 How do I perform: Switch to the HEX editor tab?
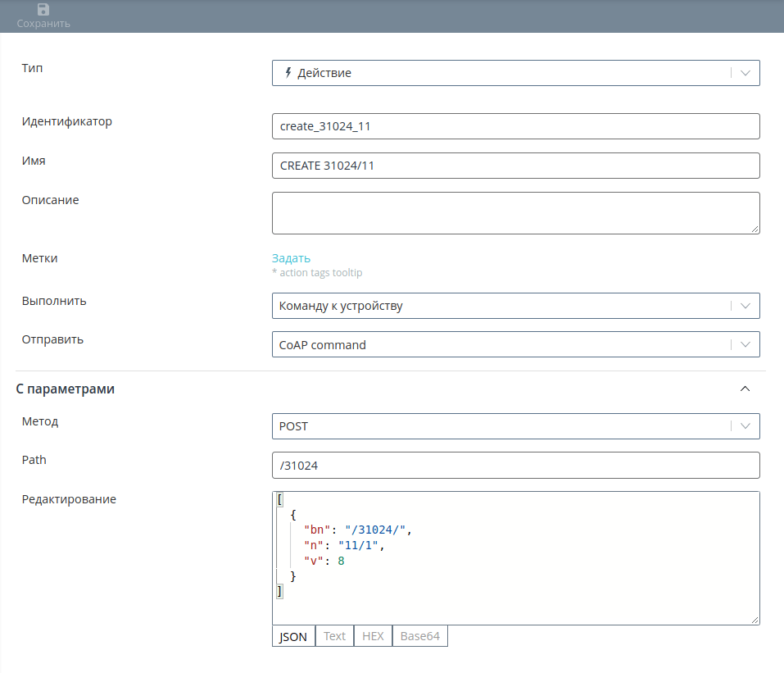[373, 636]
